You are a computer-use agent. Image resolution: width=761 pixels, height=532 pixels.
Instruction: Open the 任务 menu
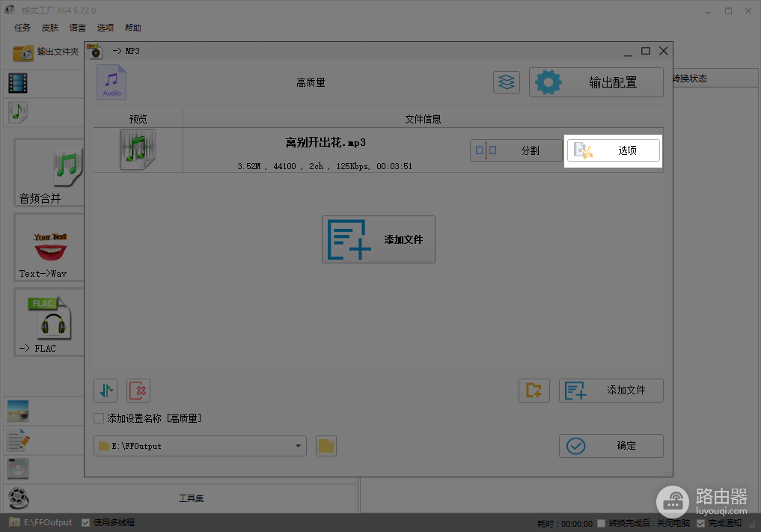[22, 28]
